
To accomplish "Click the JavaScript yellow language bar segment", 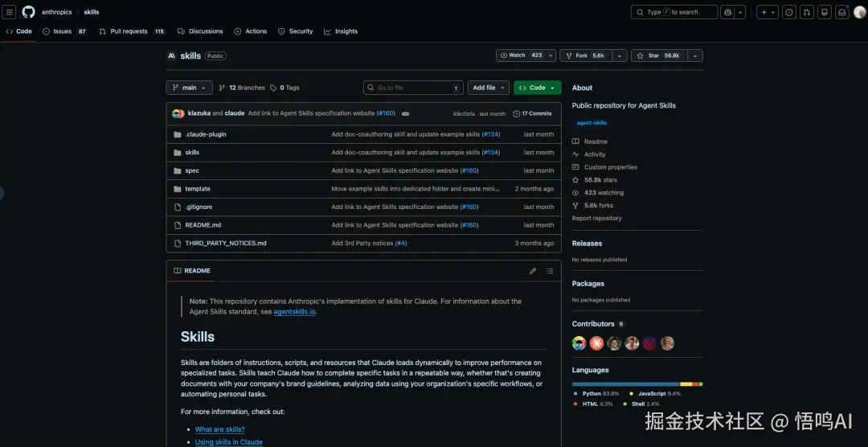I will point(686,383).
